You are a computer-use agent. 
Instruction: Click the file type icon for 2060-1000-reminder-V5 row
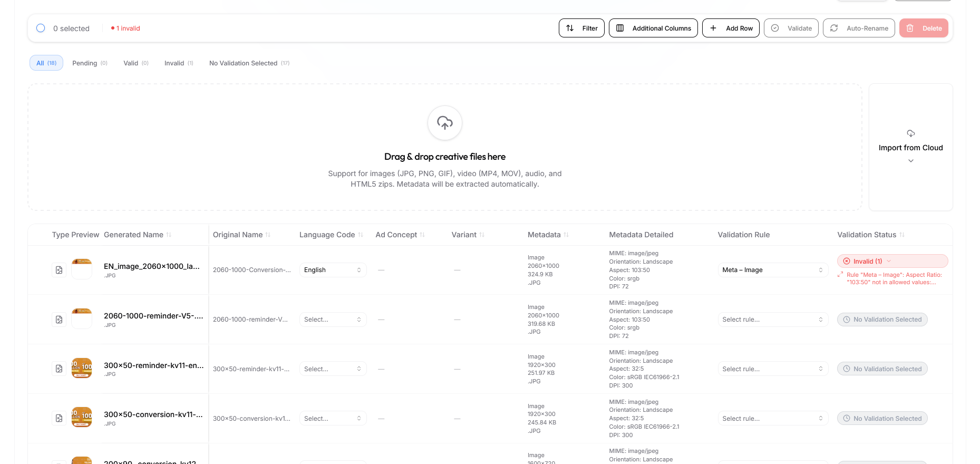(59, 320)
